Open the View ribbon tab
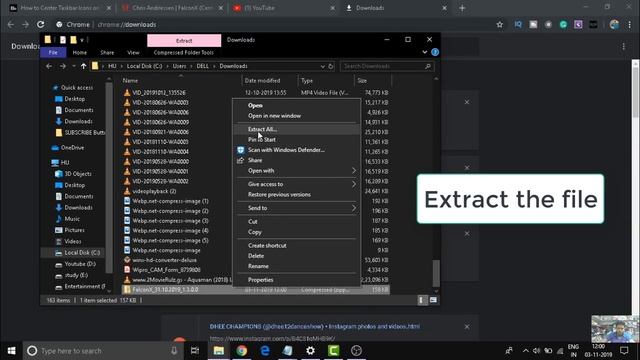The width and height of the screenshot is (640, 360). (133, 53)
